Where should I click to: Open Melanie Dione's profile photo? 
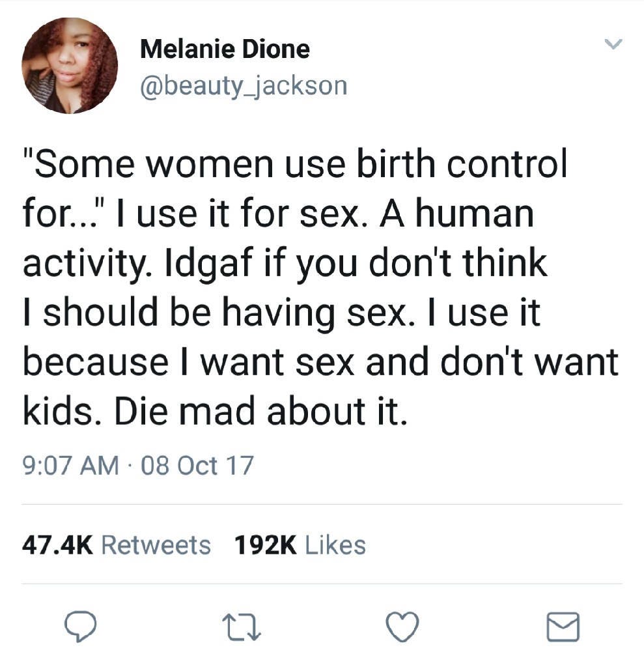pyautogui.click(x=70, y=65)
